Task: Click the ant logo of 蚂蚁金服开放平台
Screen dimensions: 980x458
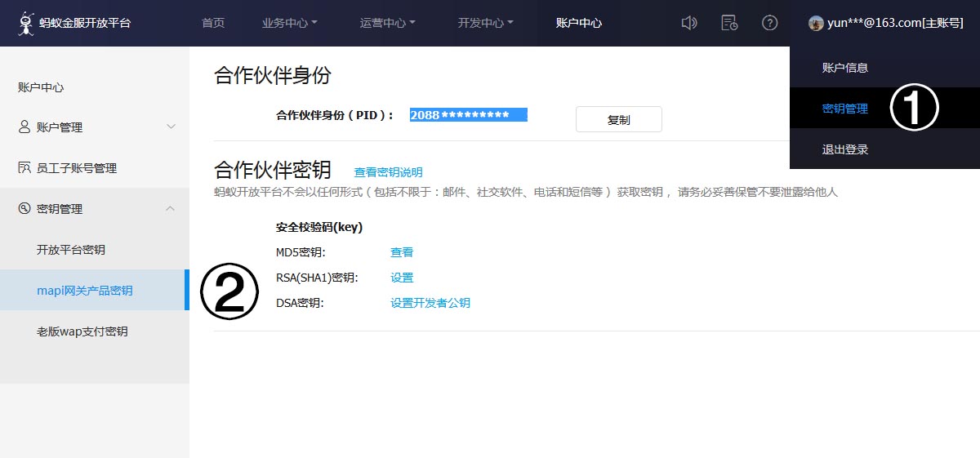Action: 26,23
